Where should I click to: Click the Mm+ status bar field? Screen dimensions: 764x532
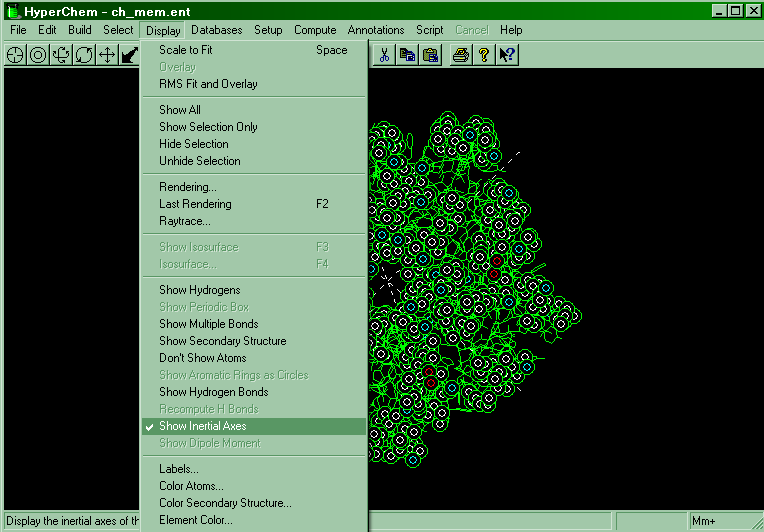click(724, 522)
